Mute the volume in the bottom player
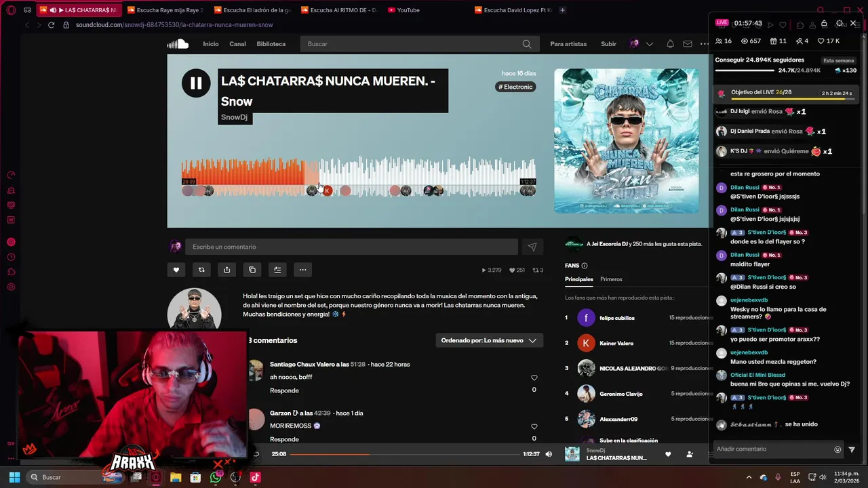Viewport: 868px width, 488px height. point(549,454)
